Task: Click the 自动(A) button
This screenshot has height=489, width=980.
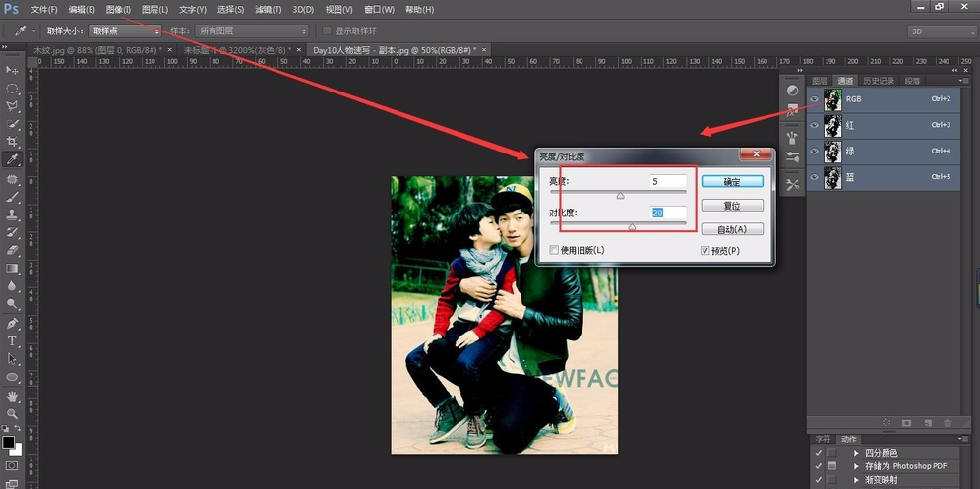Action: tap(732, 229)
